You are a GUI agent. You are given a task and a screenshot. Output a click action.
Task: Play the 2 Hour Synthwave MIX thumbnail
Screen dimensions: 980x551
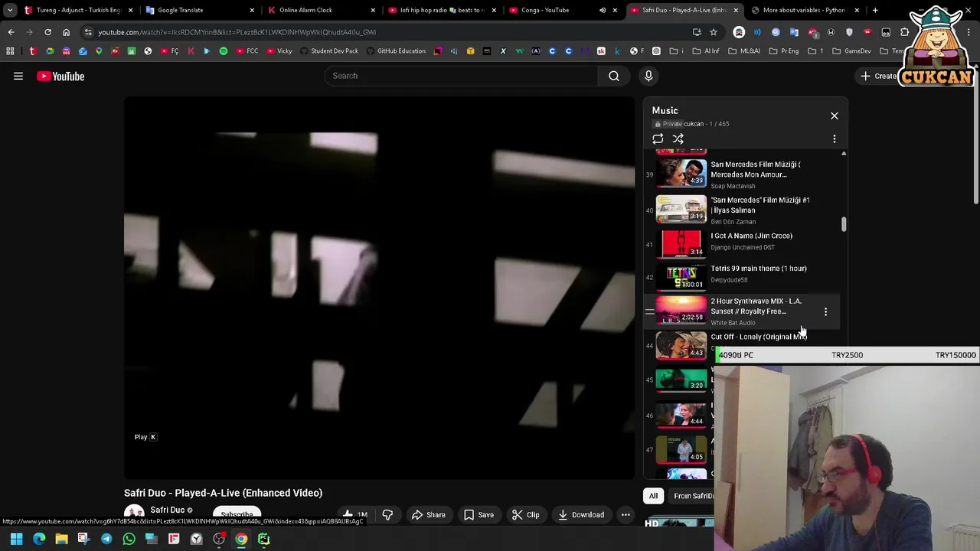[681, 311]
